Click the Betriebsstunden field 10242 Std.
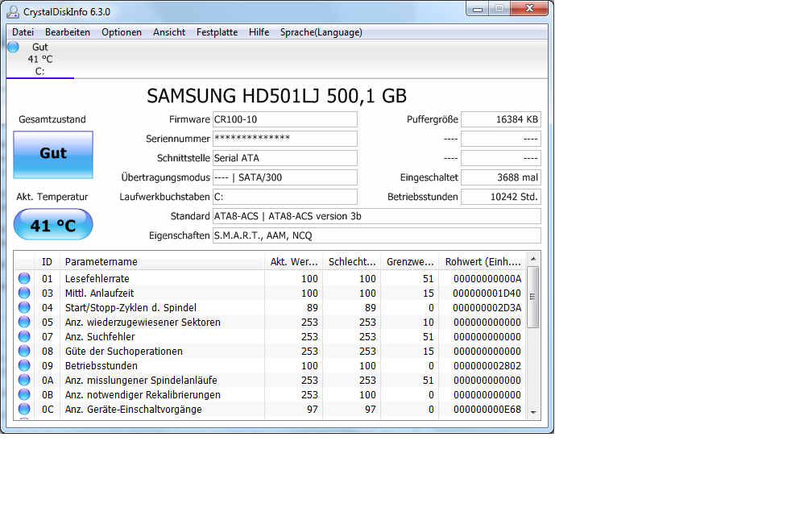The image size is (812, 508). (x=501, y=197)
